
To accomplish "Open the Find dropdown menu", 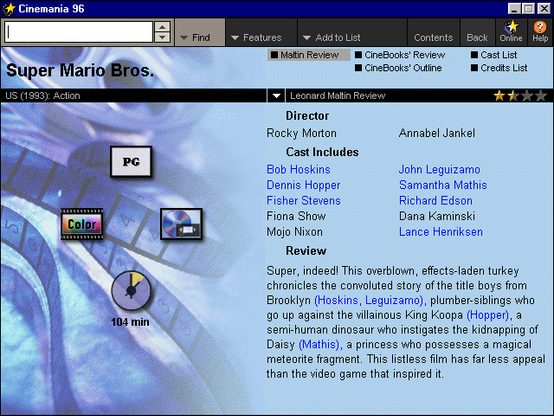I will point(200,33).
